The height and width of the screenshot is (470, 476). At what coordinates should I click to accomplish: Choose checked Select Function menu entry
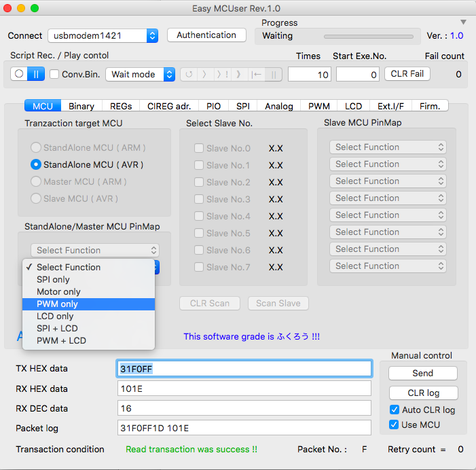(89, 267)
